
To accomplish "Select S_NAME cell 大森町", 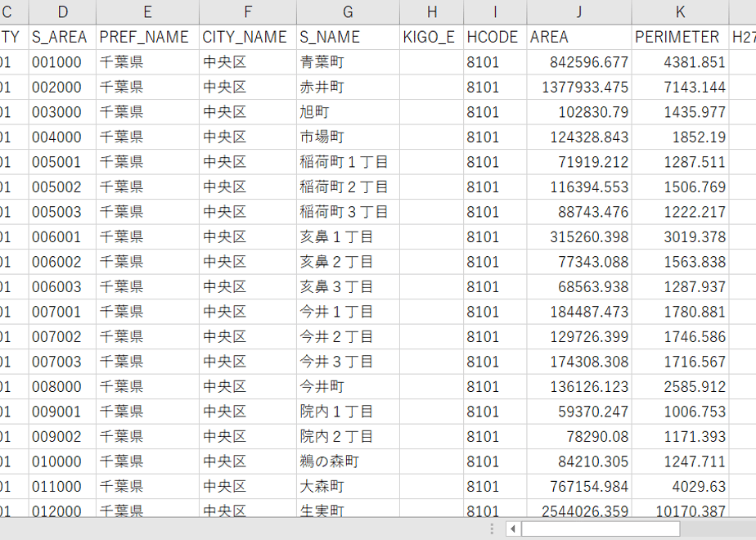I will point(348,487).
